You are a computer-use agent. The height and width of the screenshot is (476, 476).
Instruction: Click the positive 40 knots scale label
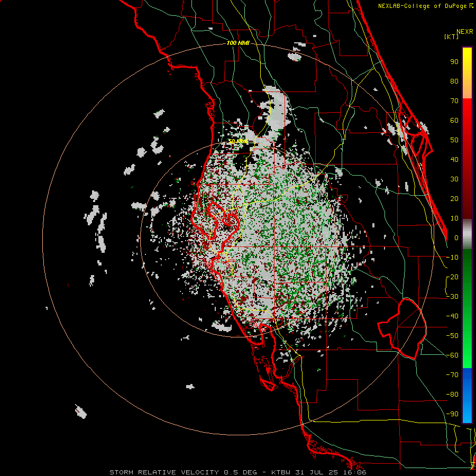click(x=454, y=160)
